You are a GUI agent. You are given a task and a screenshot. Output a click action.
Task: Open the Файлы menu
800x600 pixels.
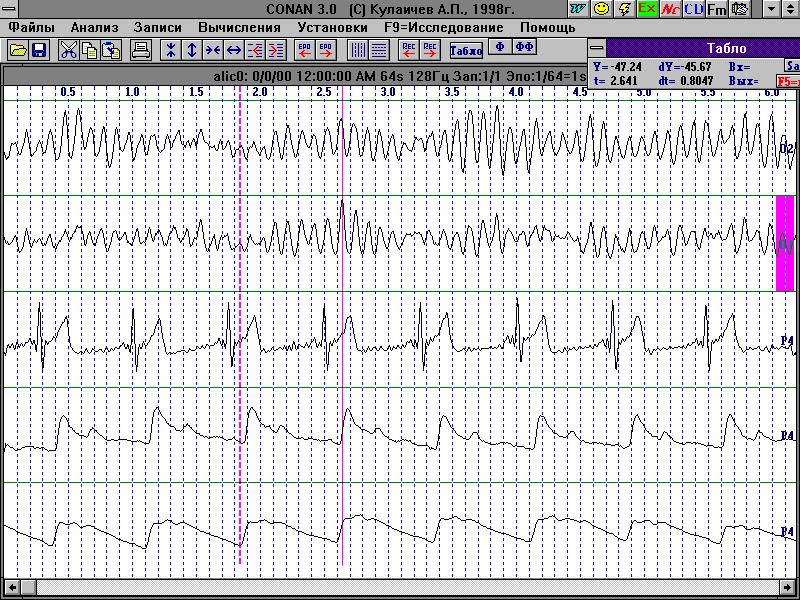click(32, 27)
